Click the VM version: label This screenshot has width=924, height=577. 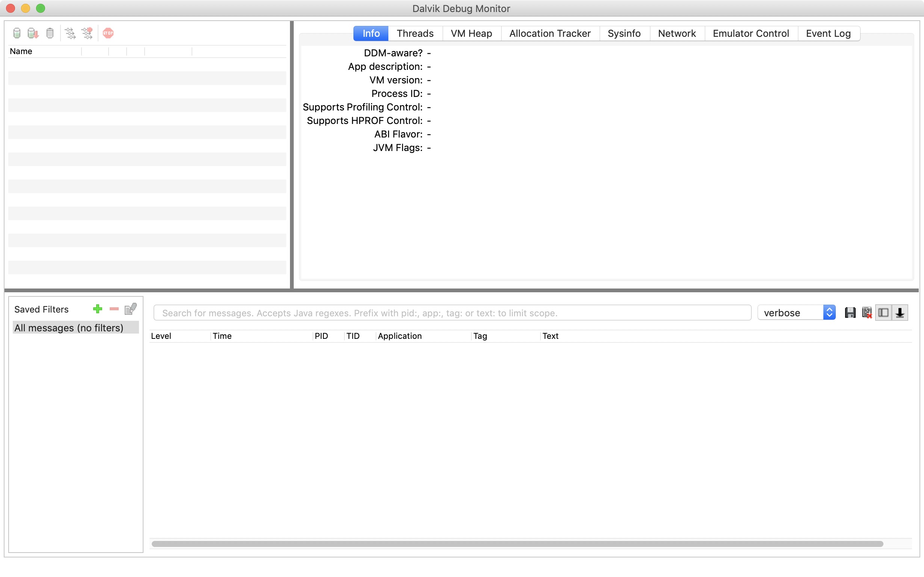pos(396,80)
